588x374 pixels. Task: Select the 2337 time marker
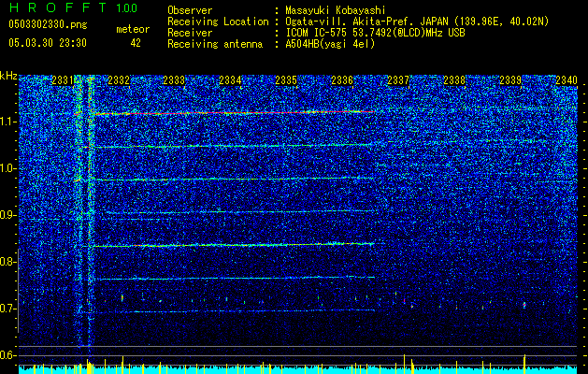pos(398,80)
